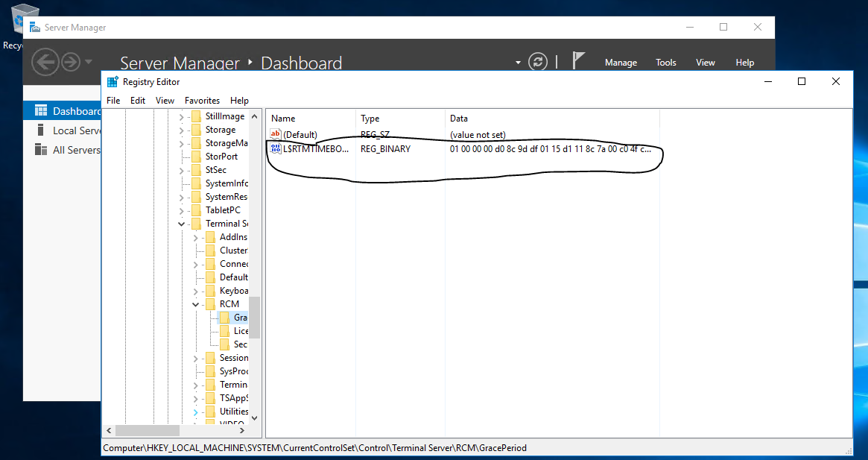Collapse the RCM registry key

194,303
